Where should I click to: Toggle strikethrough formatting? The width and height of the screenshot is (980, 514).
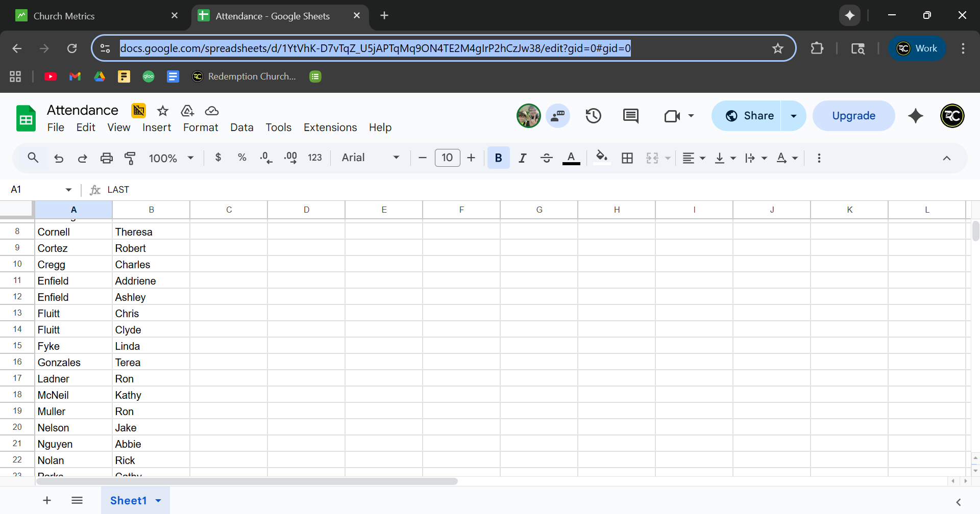(x=546, y=158)
